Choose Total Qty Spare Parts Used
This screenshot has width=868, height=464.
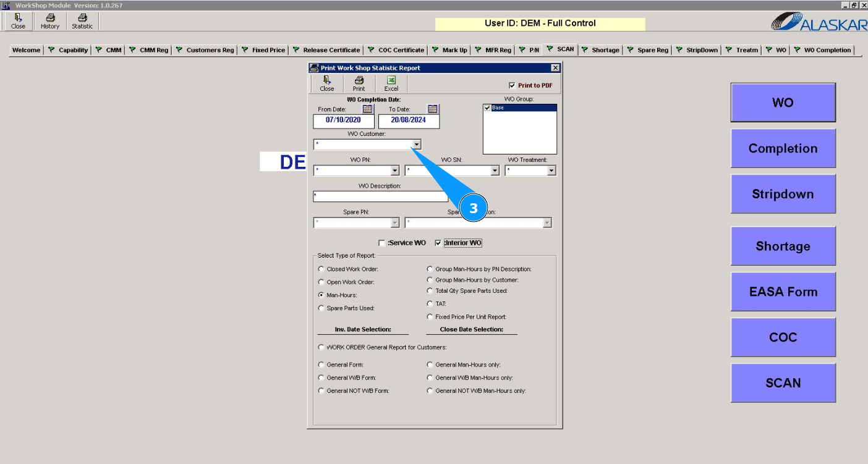point(430,290)
